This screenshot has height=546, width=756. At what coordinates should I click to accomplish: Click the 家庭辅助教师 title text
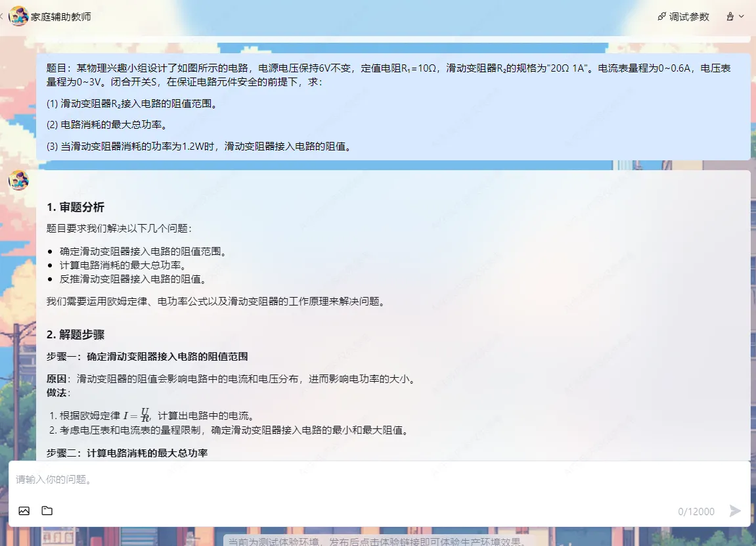click(x=61, y=17)
